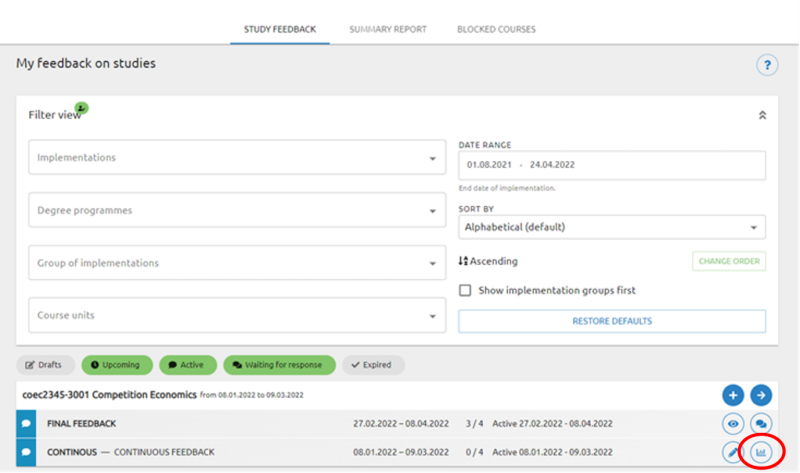Open Continuous feedback bar chart report icon
The width and height of the screenshot is (800, 473).
(x=761, y=452)
